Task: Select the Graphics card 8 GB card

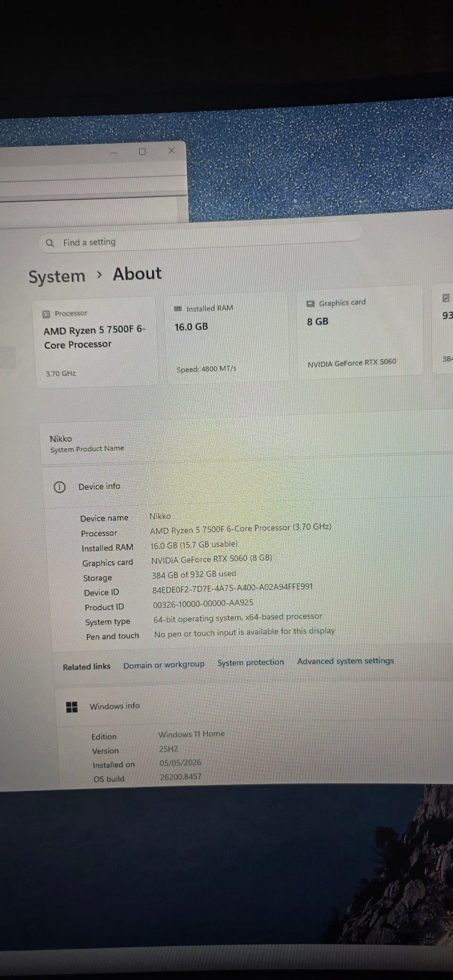Action: pyautogui.click(x=360, y=331)
